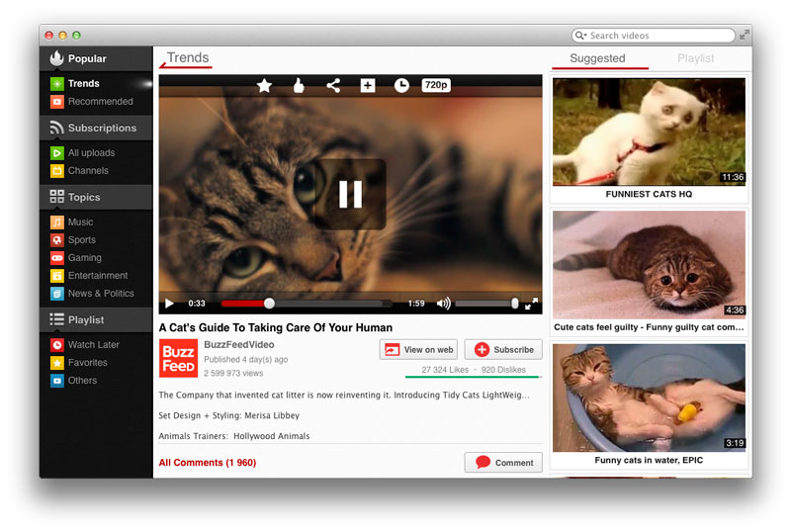Image resolution: width=791 pixels, height=532 pixels.
Task: Click the video title text
Action: click(276, 327)
